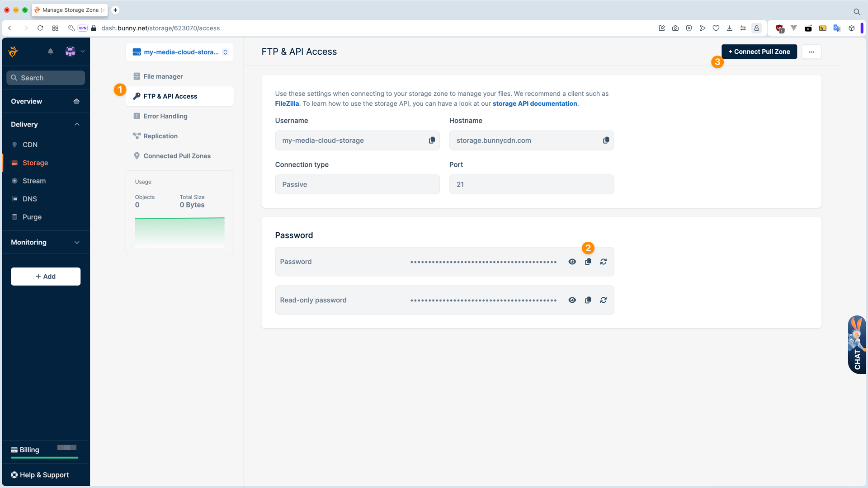Open the storage zone selector dropdown

click(x=180, y=52)
